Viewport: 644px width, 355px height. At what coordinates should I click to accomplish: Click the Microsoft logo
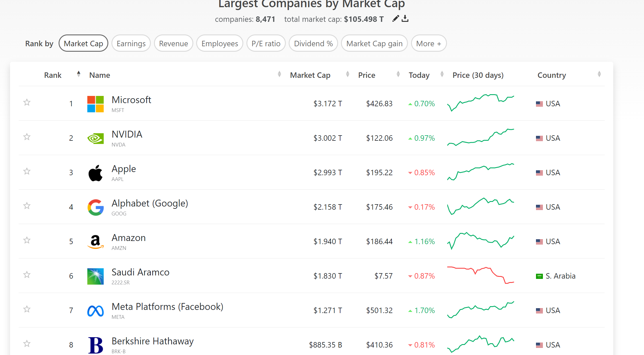pos(95,104)
